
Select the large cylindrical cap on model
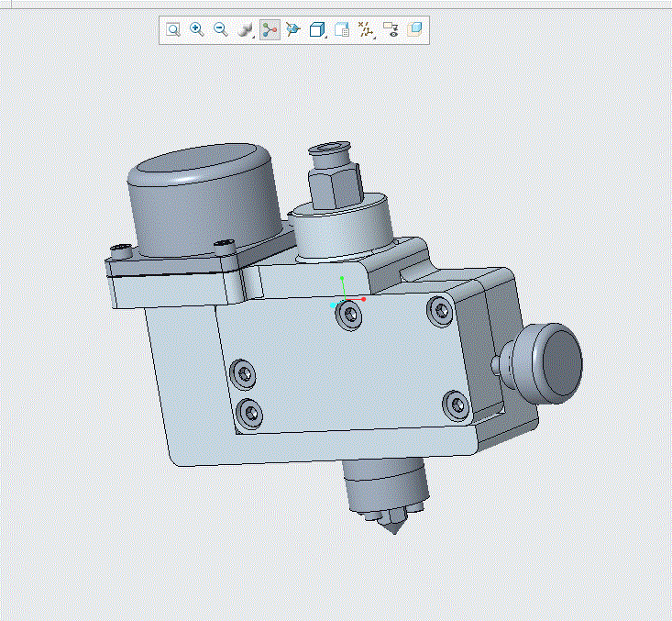point(205,199)
